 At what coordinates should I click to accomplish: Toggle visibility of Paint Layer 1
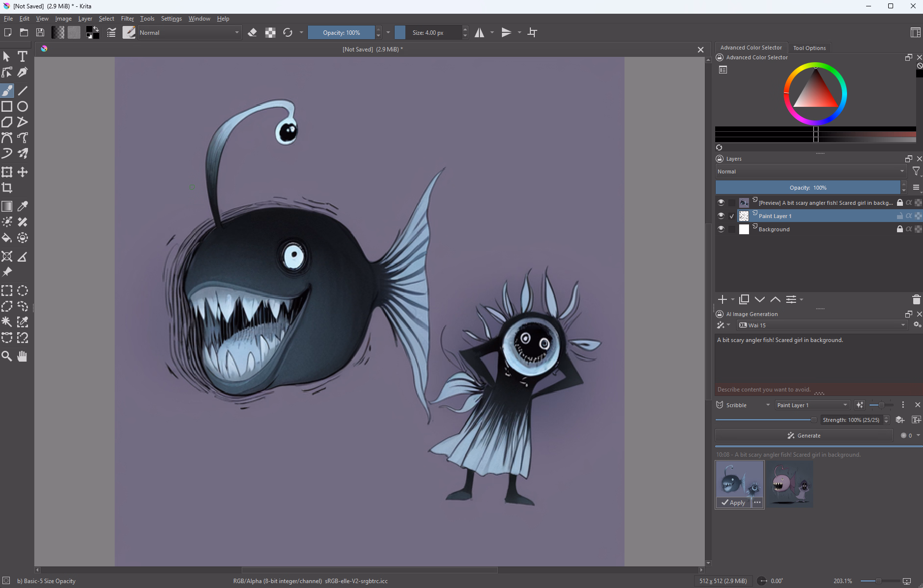click(721, 216)
